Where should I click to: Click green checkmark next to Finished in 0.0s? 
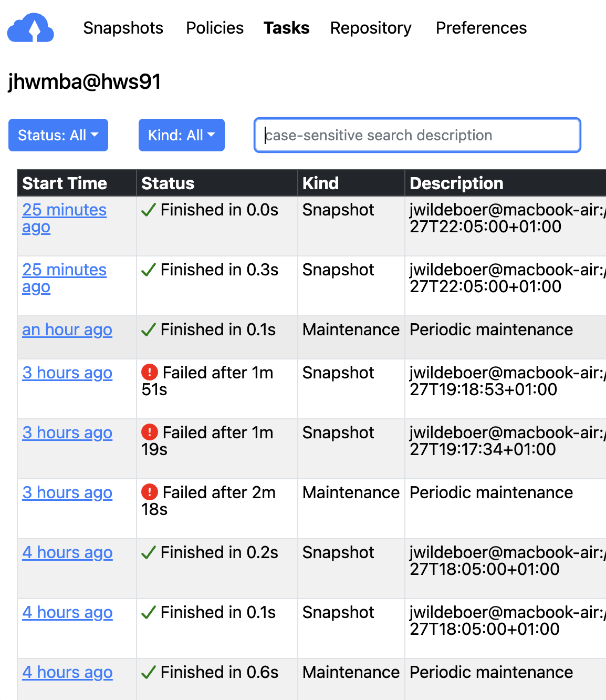[149, 210]
